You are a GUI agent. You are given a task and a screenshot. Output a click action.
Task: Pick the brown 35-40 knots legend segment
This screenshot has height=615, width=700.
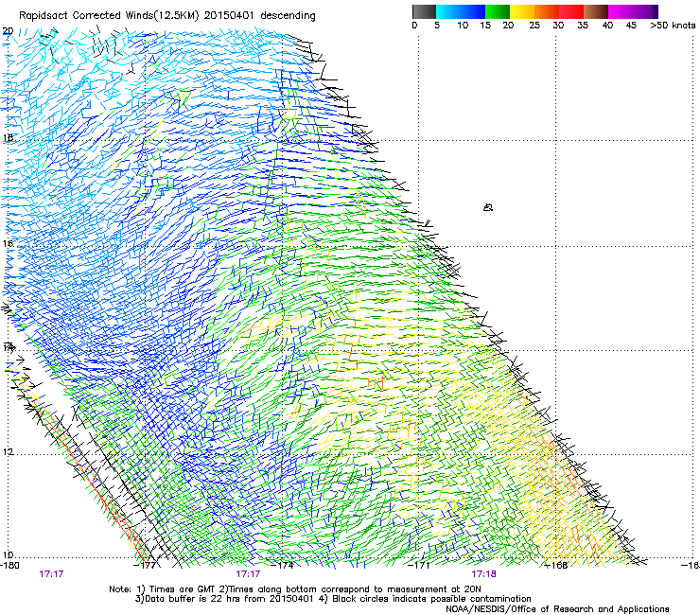596,11
